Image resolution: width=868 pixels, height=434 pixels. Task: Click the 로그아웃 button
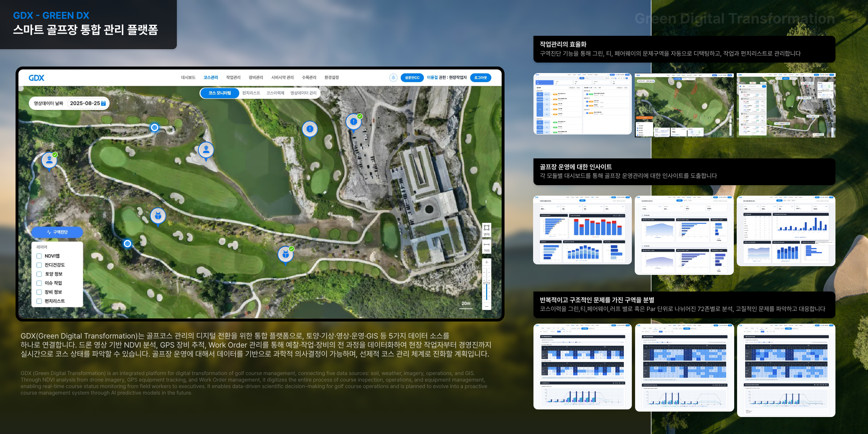click(x=480, y=78)
